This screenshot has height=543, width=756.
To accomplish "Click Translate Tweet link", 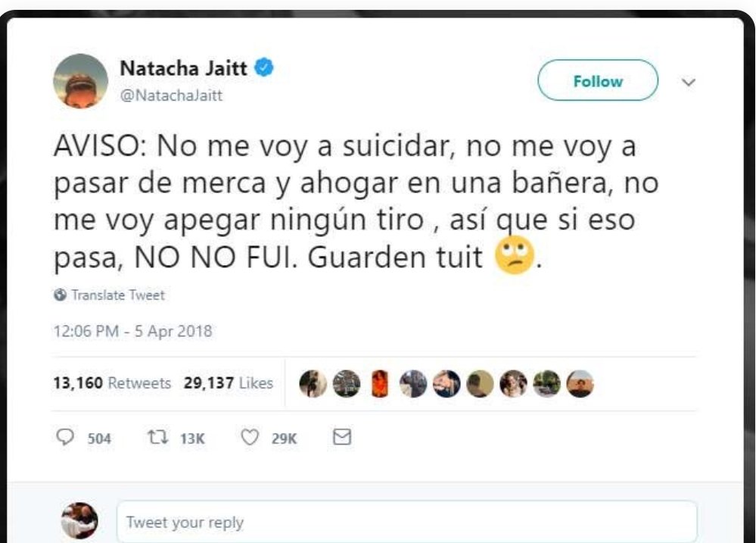I will click(118, 295).
